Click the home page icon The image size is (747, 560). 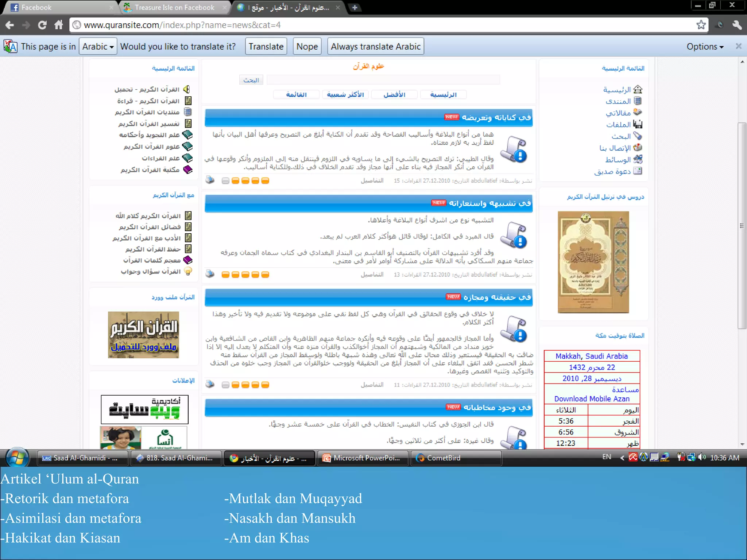pos(59,25)
